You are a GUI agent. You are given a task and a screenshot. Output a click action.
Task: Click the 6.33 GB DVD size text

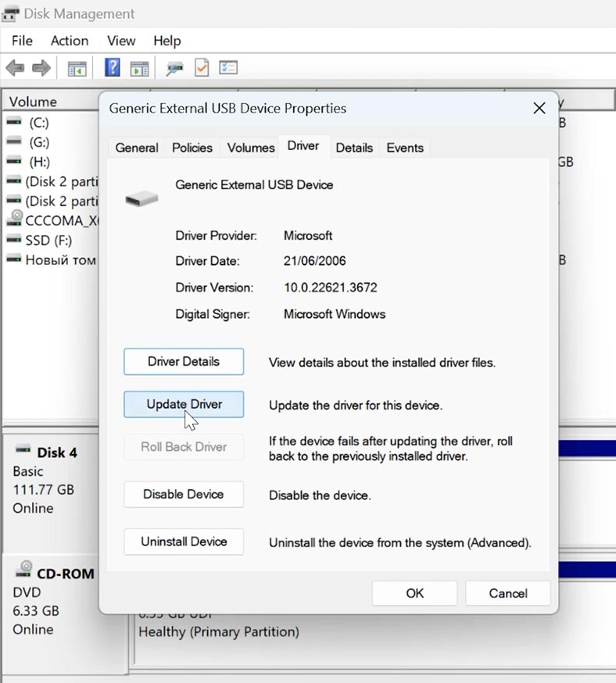36,610
